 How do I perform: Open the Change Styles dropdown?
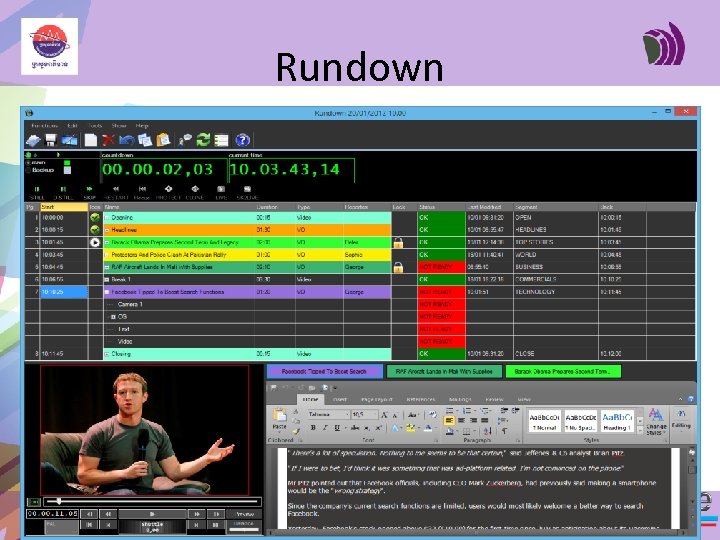point(656,421)
